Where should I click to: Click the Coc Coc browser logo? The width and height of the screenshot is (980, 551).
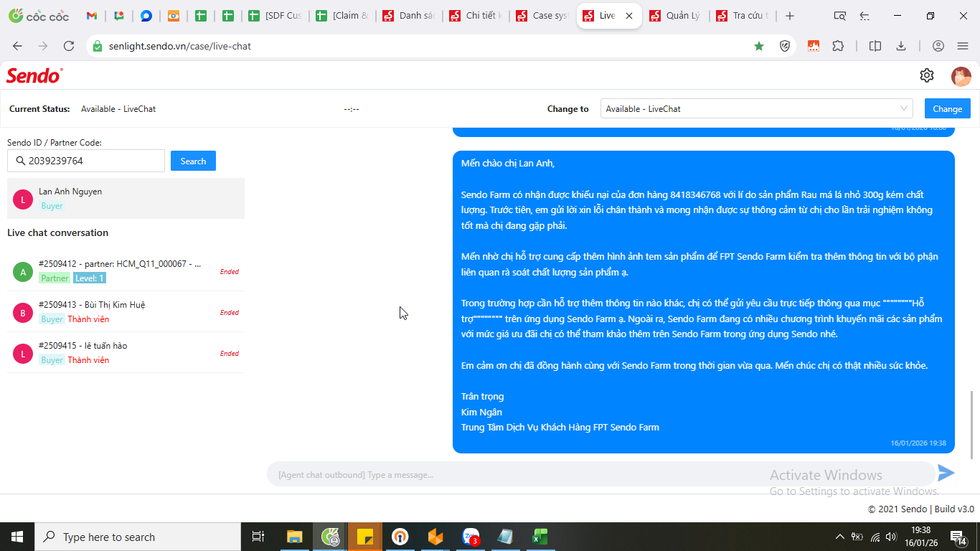[39, 16]
